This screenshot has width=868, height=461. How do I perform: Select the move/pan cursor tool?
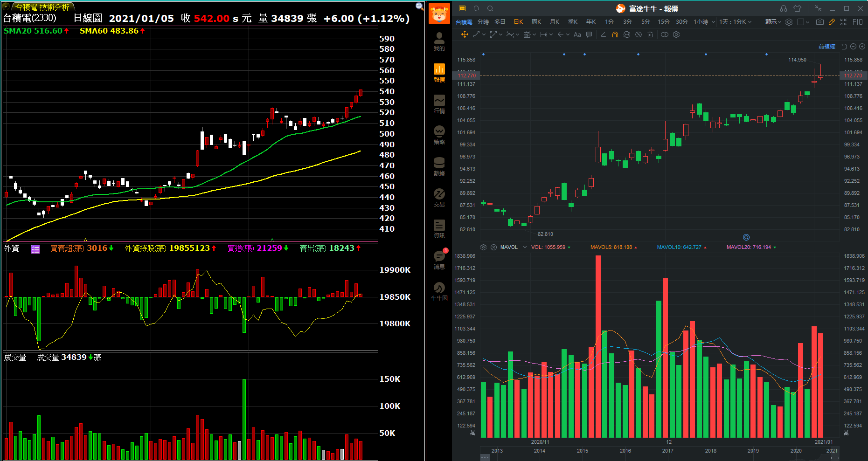(465, 34)
